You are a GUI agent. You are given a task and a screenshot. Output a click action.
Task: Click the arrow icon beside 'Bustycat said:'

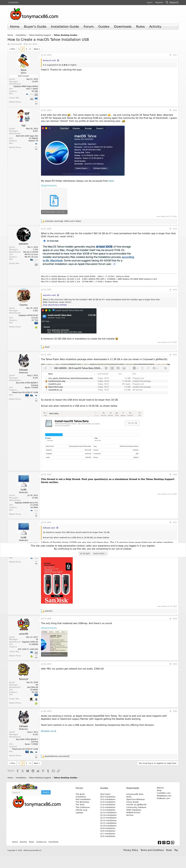coord(58,60)
